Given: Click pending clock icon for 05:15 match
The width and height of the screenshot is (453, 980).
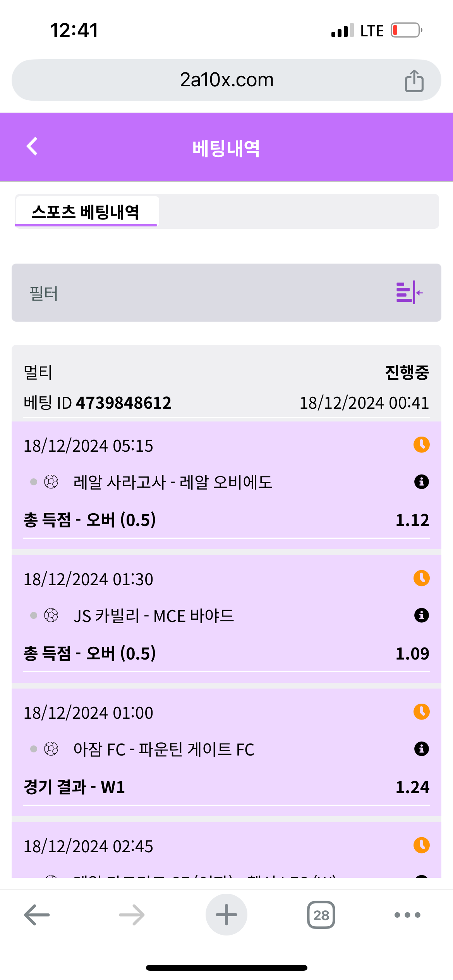Looking at the screenshot, I should tap(421, 445).
